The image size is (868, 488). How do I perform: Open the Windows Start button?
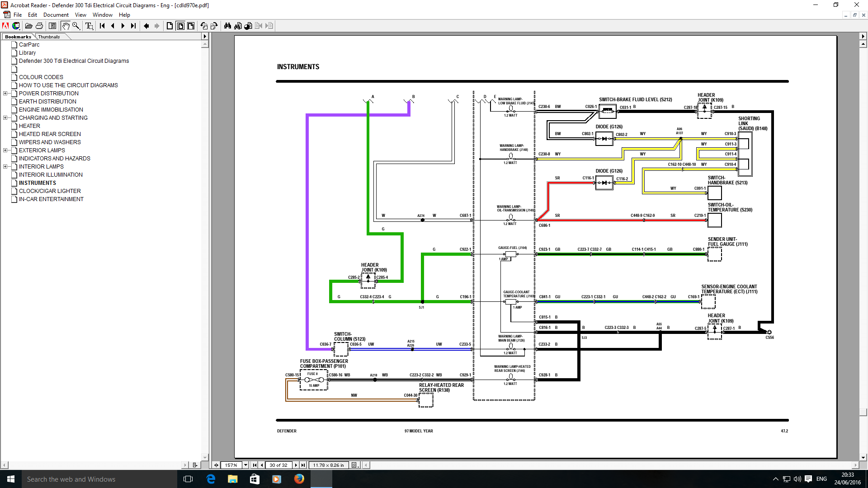pos(11,479)
